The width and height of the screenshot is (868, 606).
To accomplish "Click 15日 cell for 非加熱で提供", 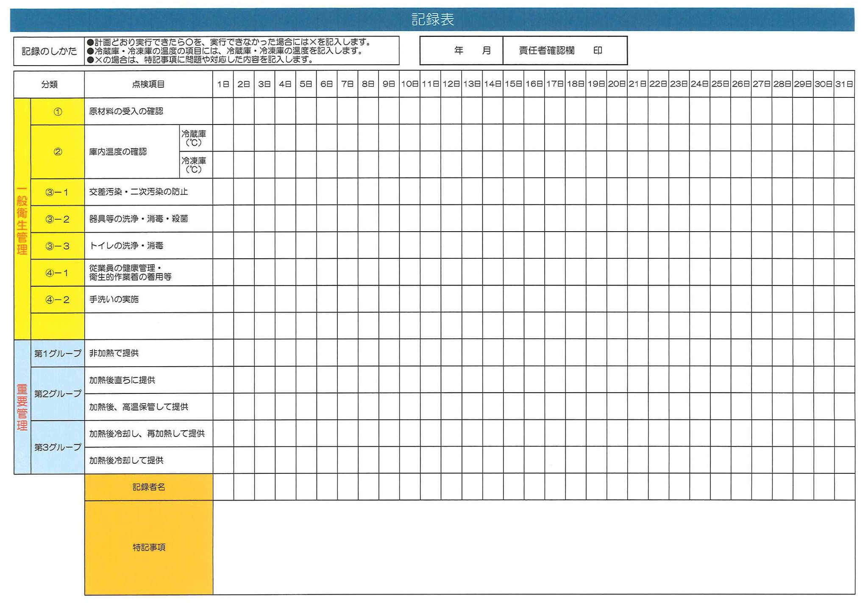I will (x=513, y=353).
